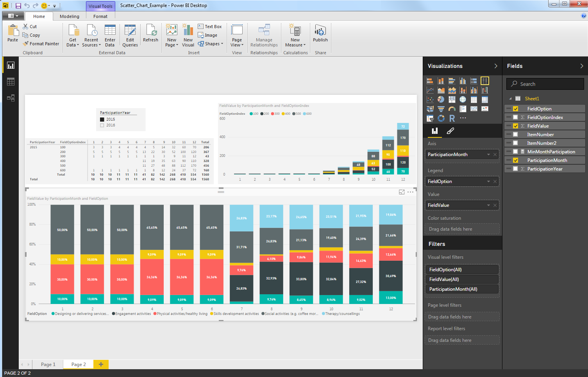Uncheck the FieldValue field checkbox

[x=515, y=126]
